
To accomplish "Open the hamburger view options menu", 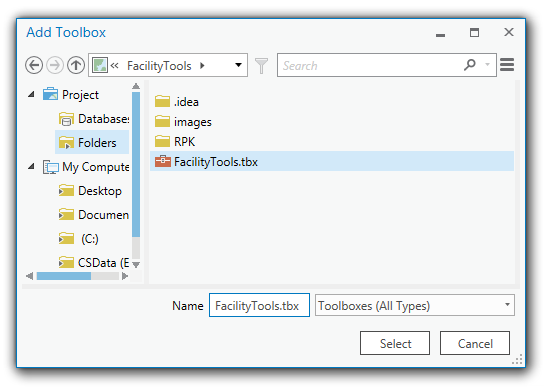I will pyautogui.click(x=507, y=65).
